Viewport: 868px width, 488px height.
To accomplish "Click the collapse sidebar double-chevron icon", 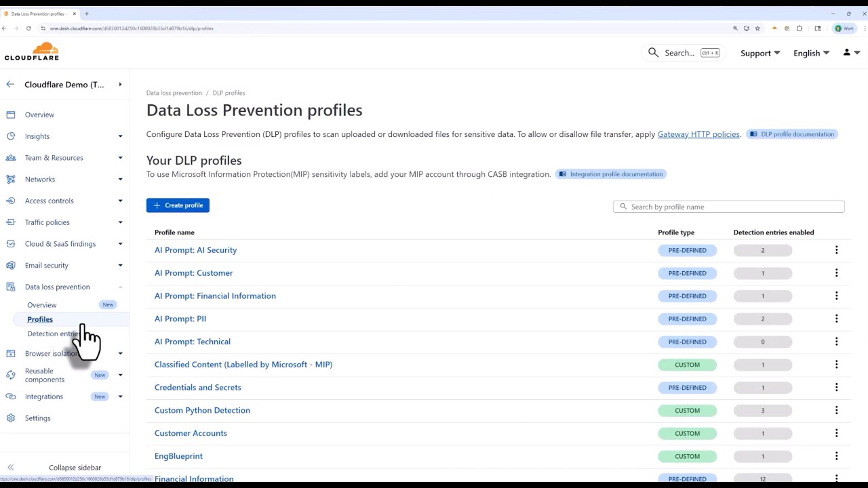I will (11, 468).
